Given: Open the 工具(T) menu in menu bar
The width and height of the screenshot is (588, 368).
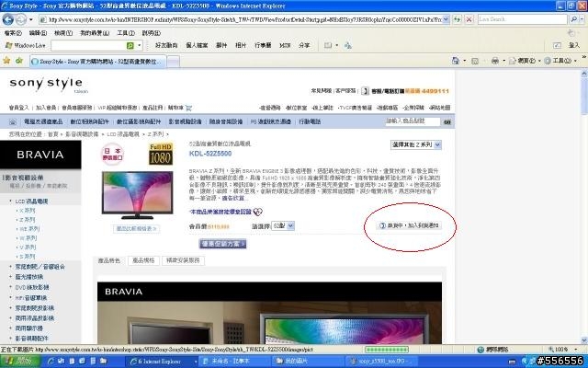Looking at the screenshot, I should point(126,33).
